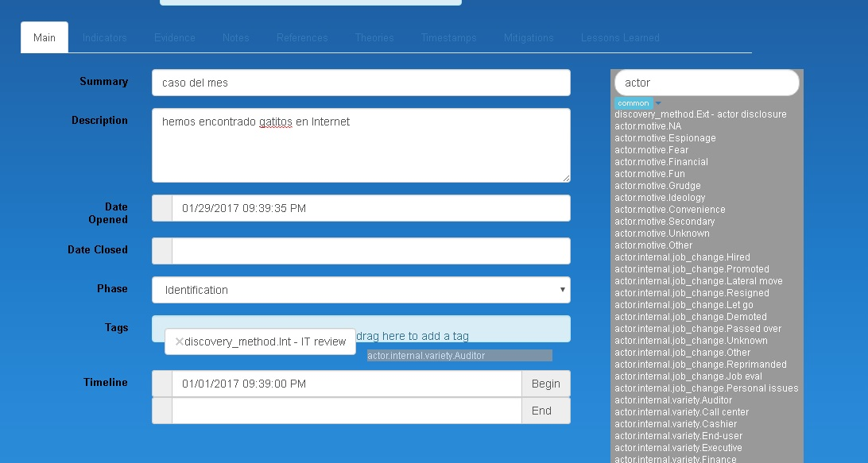The height and width of the screenshot is (463, 868).
Task: Choose actor.internal.job_change.Resigned tag
Action: pos(692,293)
